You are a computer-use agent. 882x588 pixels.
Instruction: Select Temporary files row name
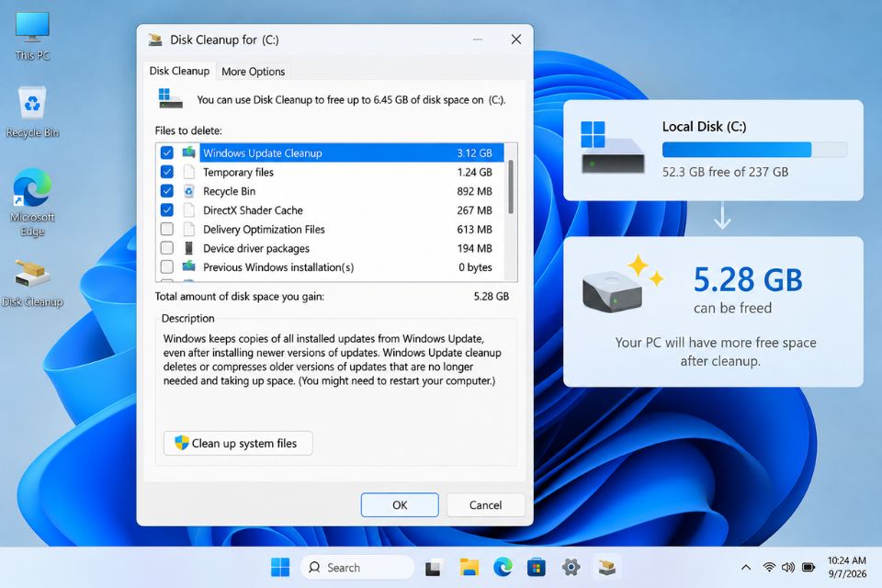239,172
